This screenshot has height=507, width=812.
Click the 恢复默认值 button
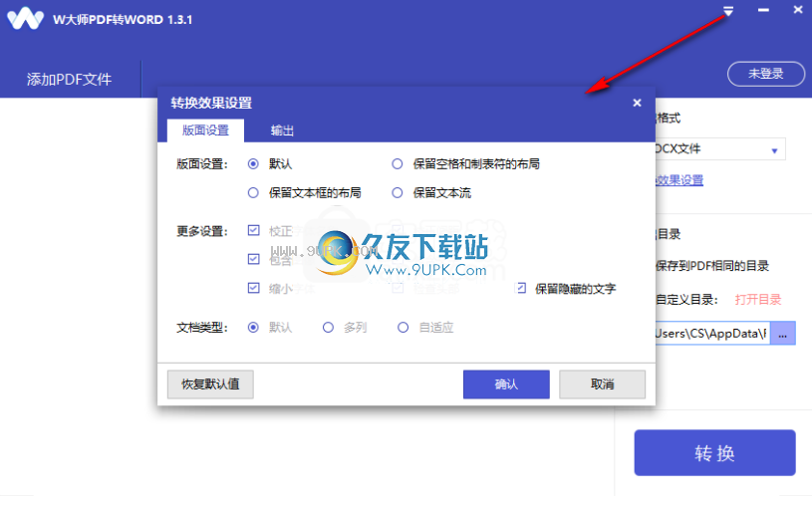point(210,384)
